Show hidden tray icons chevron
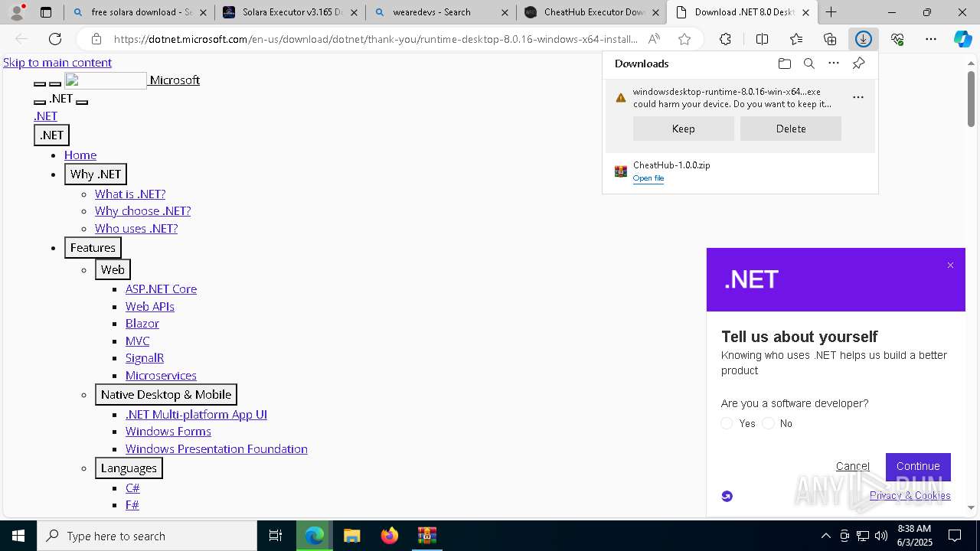This screenshot has width=980, height=551. point(825,536)
